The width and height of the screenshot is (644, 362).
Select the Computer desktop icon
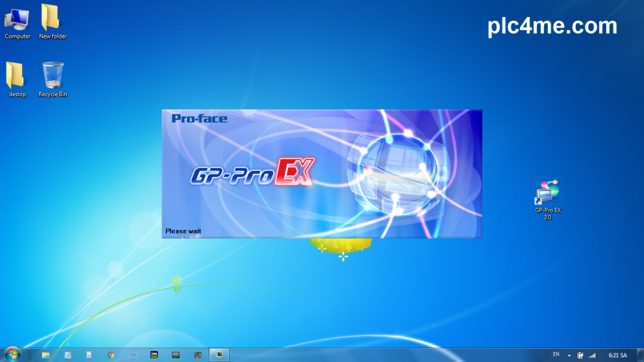(17, 21)
